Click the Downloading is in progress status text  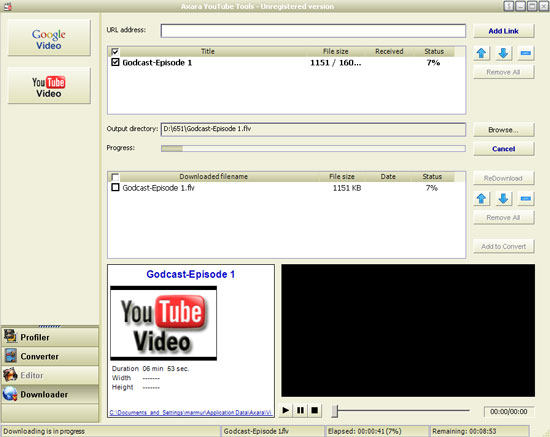44,431
